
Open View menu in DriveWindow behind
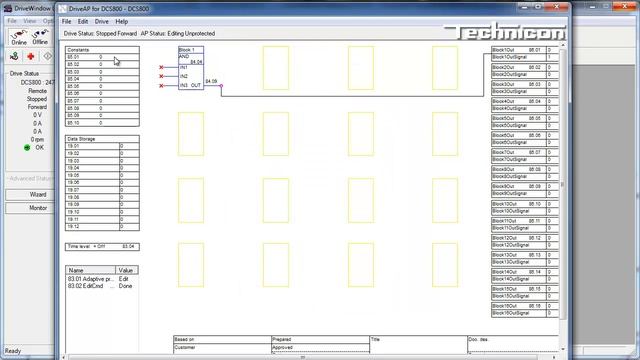[29, 20]
